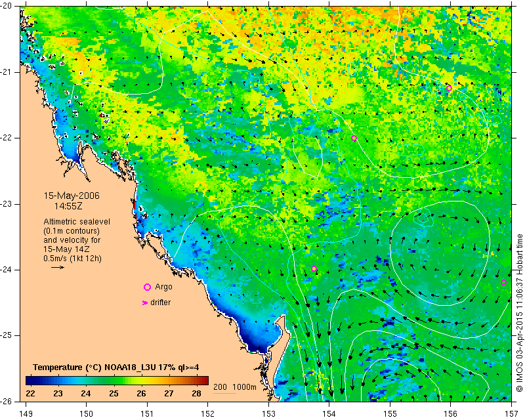Click the Argo float marker near 21.2°S, 156°E
The height and width of the screenshot is (420, 525).
(449, 88)
